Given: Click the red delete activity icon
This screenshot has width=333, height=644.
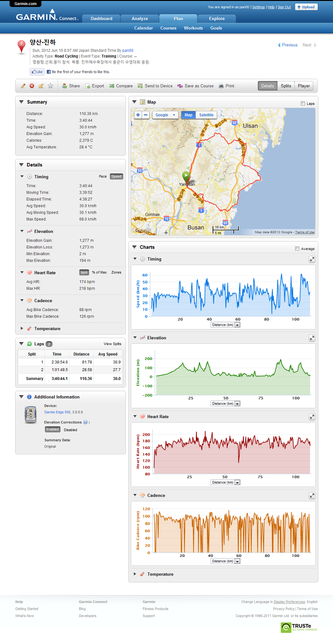Looking at the screenshot, I should (32, 86).
